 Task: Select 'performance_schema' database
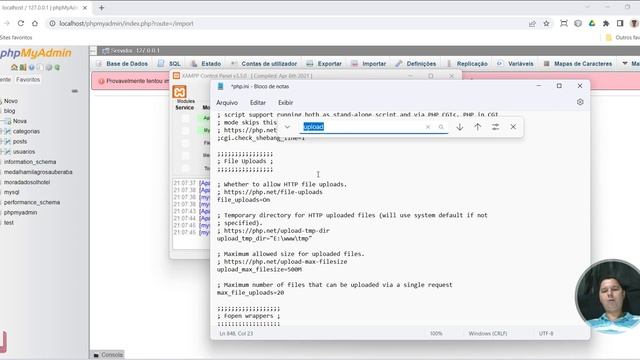pyautogui.click(x=32, y=202)
